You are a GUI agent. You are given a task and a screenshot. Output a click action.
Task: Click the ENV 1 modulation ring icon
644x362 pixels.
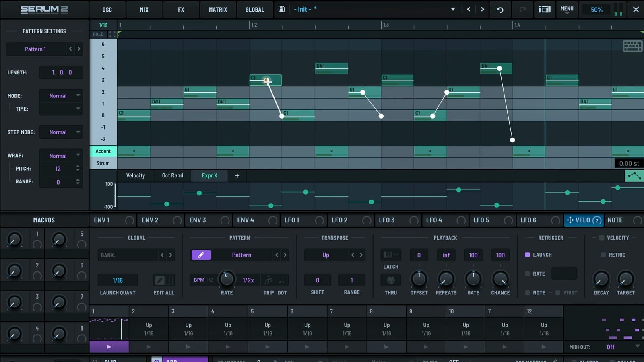coord(129,220)
